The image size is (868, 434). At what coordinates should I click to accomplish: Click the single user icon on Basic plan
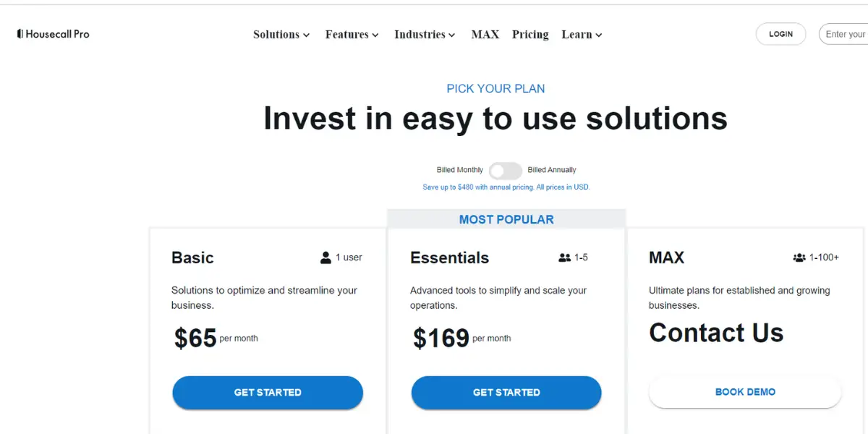click(x=325, y=258)
